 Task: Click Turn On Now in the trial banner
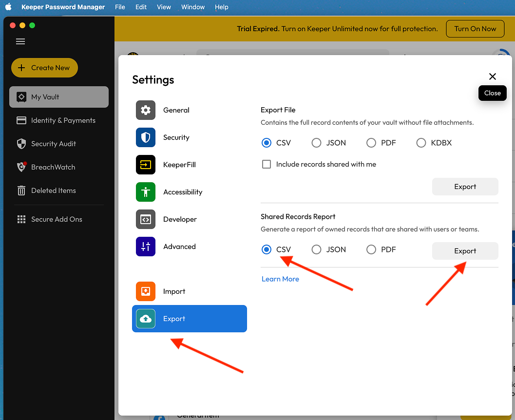[475, 29]
